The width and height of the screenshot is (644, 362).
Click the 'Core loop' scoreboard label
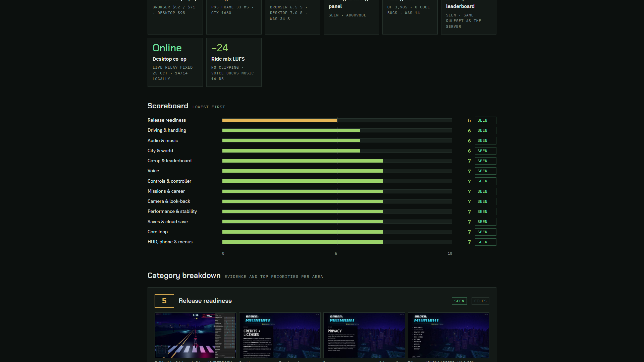point(158,232)
